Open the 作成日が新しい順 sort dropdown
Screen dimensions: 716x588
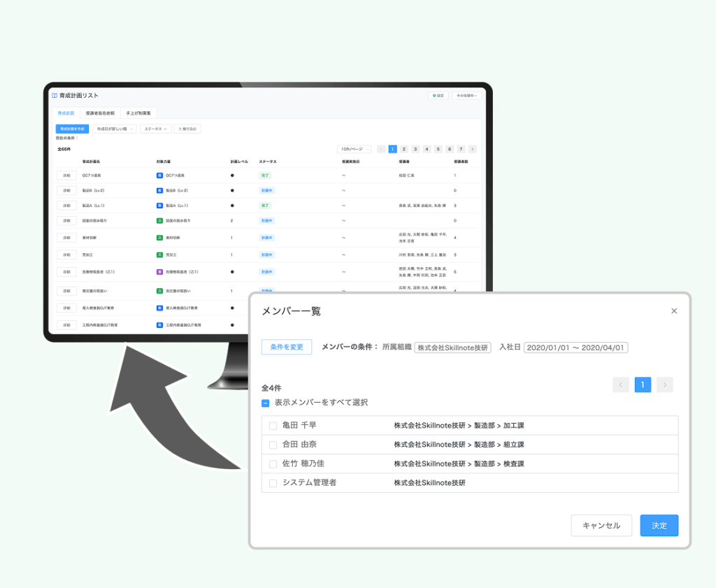[x=114, y=129]
